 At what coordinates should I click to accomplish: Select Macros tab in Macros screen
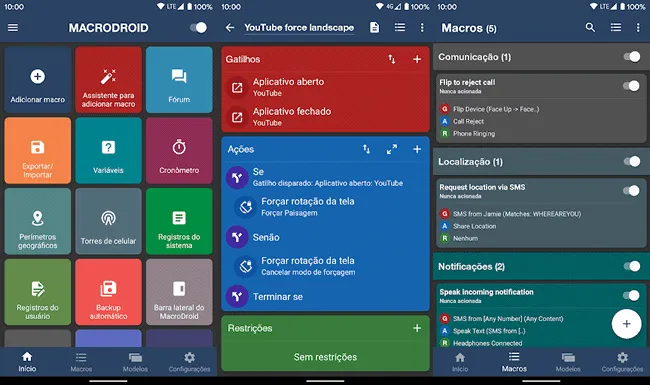[x=514, y=362]
